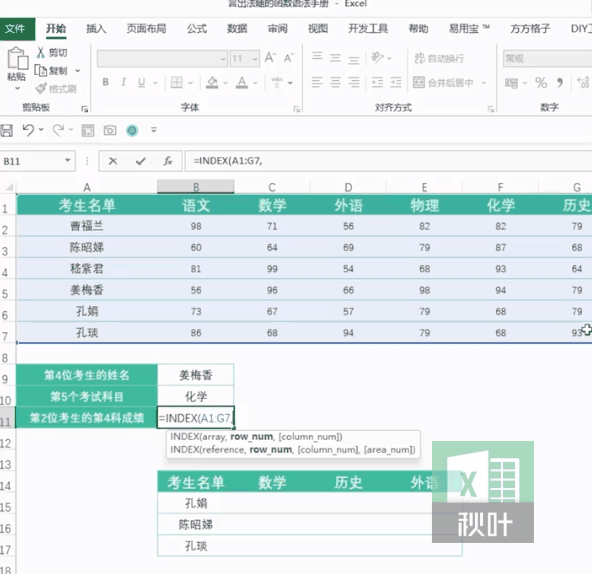592x574 pixels.
Task: Click row_num link in array tooltip
Action: pos(251,437)
